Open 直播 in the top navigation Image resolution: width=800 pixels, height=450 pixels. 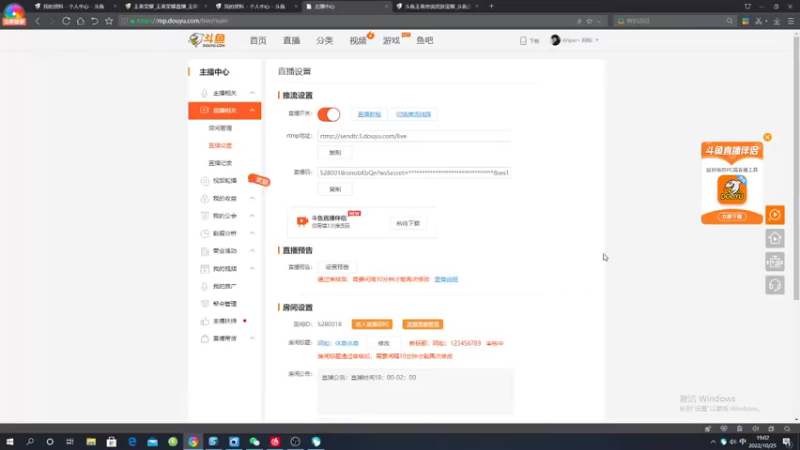(x=291, y=40)
